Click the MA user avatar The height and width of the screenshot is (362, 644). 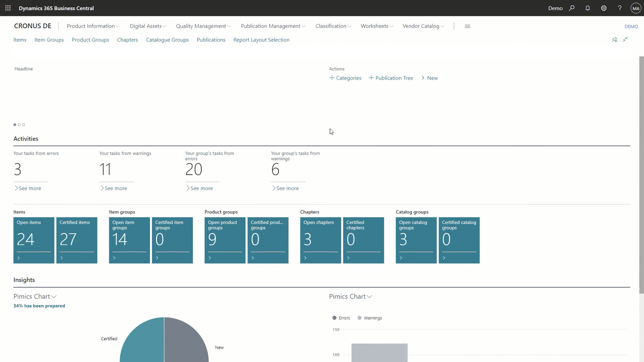click(x=636, y=8)
